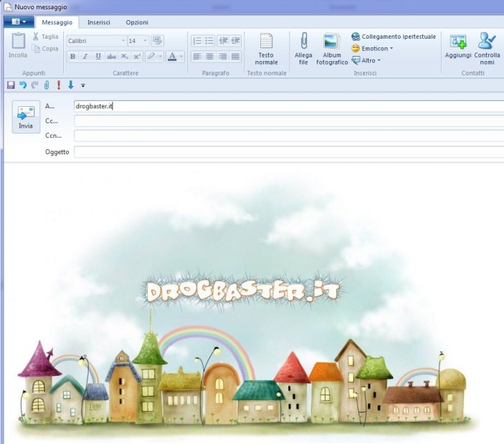Save the message with floppy icon
Image resolution: width=504 pixels, height=444 pixels.
[11, 85]
